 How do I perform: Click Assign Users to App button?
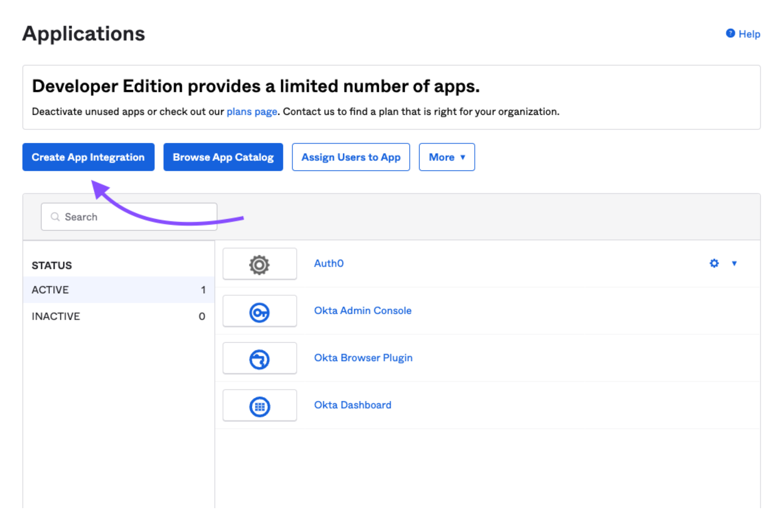[x=351, y=157]
